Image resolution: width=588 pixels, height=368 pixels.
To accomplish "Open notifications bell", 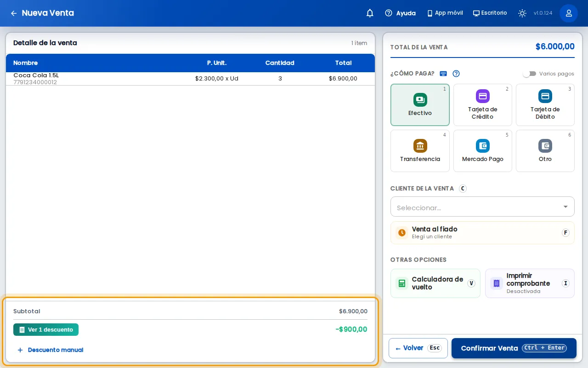I will click(x=370, y=13).
